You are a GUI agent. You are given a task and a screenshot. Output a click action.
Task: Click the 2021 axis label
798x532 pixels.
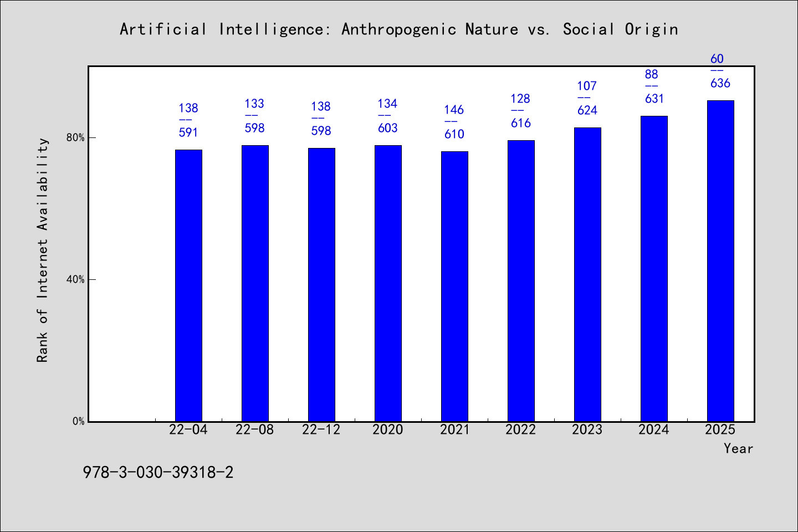[454, 429]
